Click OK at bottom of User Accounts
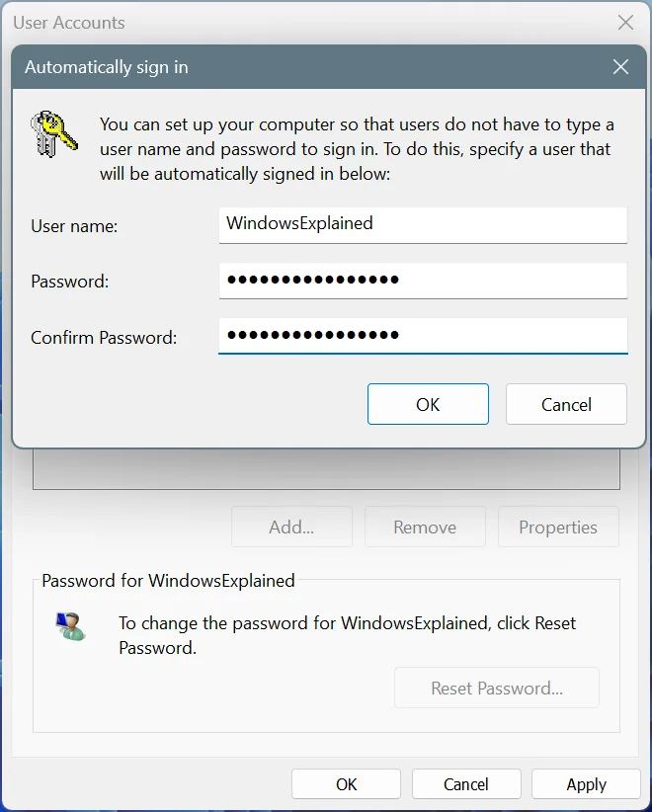Screen dimensions: 652x812 [x=346, y=784]
